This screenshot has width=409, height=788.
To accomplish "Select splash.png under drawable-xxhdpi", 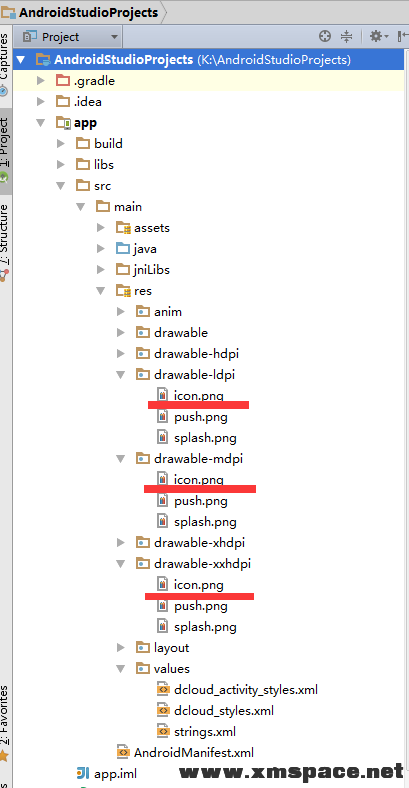I will click(206, 627).
